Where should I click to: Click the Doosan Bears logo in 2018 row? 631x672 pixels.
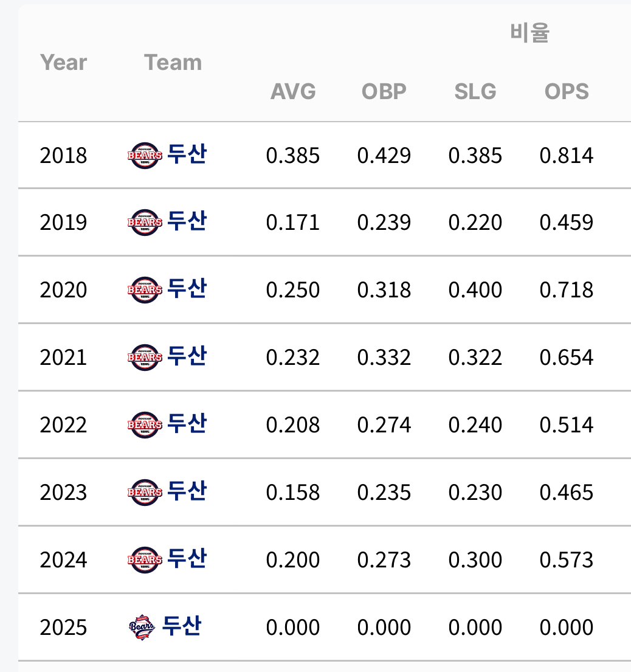point(145,156)
